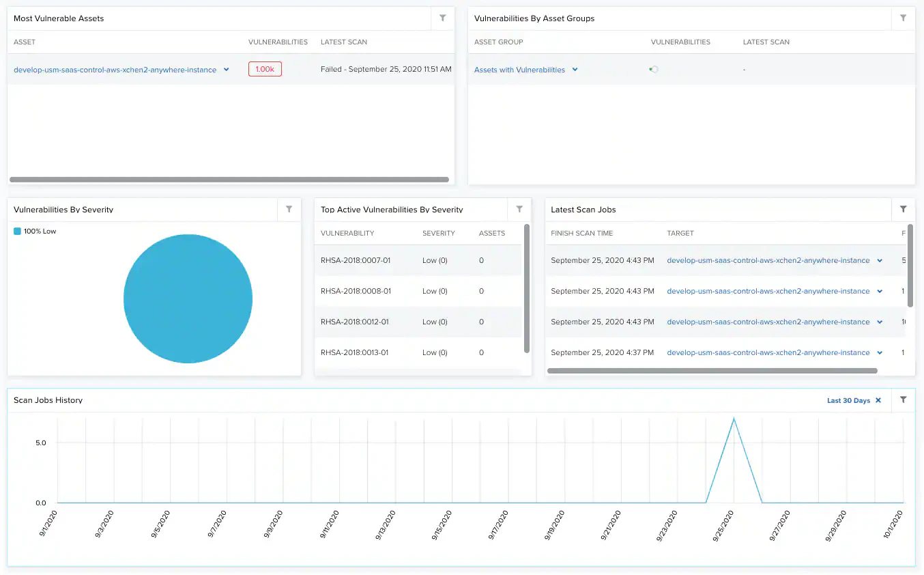Image resolution: width=924 pixels, height=575 pixels.
Task: Click horizontal scrollbar in Latest Scan Jobs
Action: pyautogui.click(x=712, y=371)
